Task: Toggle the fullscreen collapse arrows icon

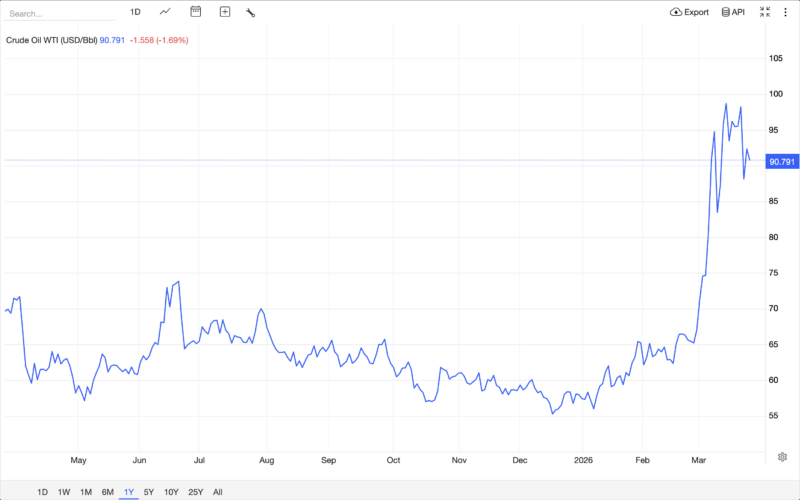Action: [765, 12]
